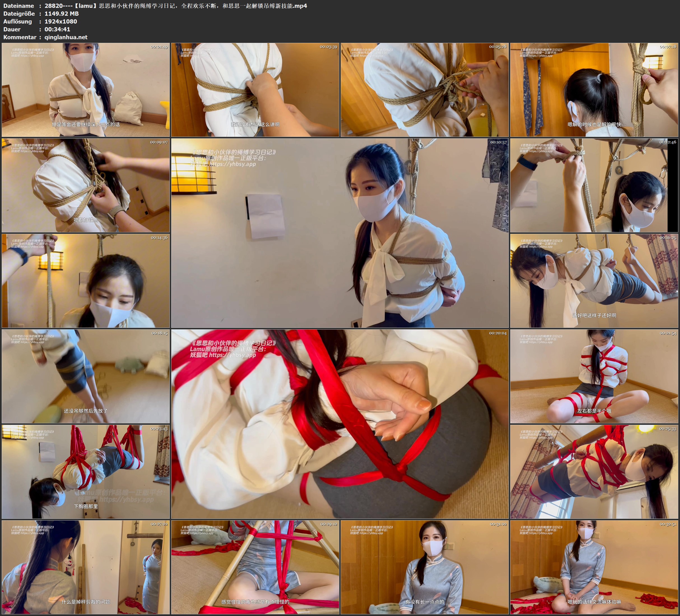680x616 pixels.
Task: Open the frame timestamped 00:14:36
Action: click(x=86, y=281)
